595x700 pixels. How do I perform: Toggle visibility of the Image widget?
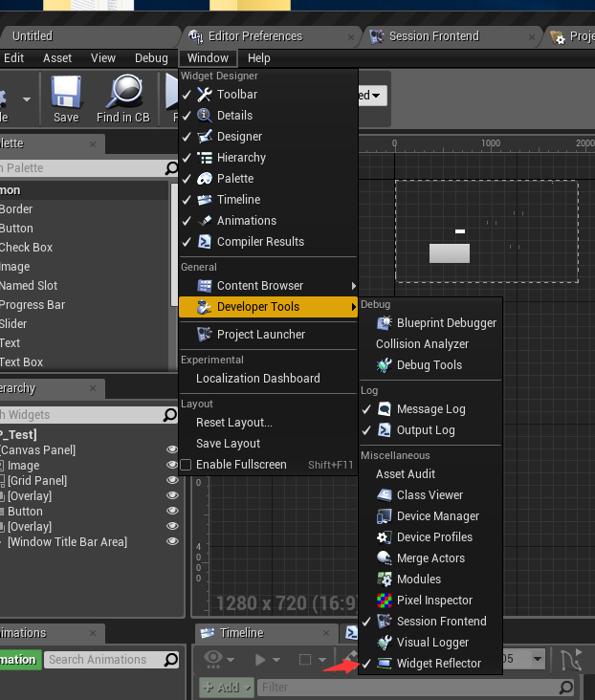click(x=172, y=466)
